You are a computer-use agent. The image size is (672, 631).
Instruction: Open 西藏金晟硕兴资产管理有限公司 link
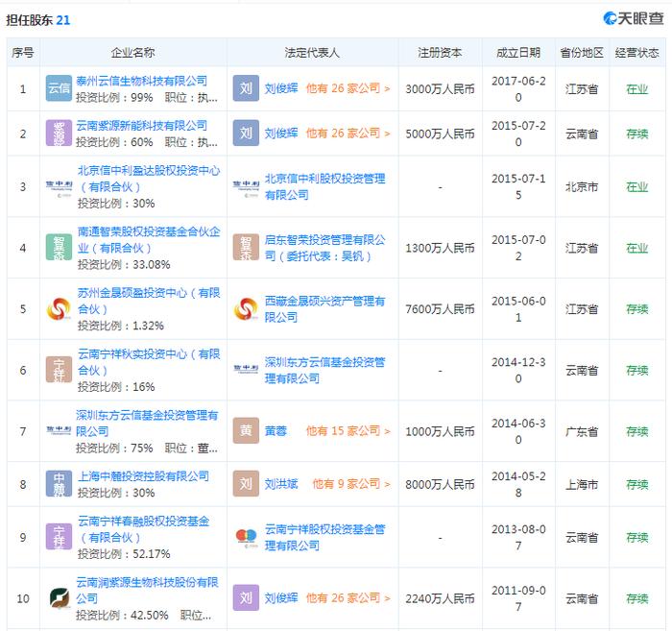click(x=324, y=309)
